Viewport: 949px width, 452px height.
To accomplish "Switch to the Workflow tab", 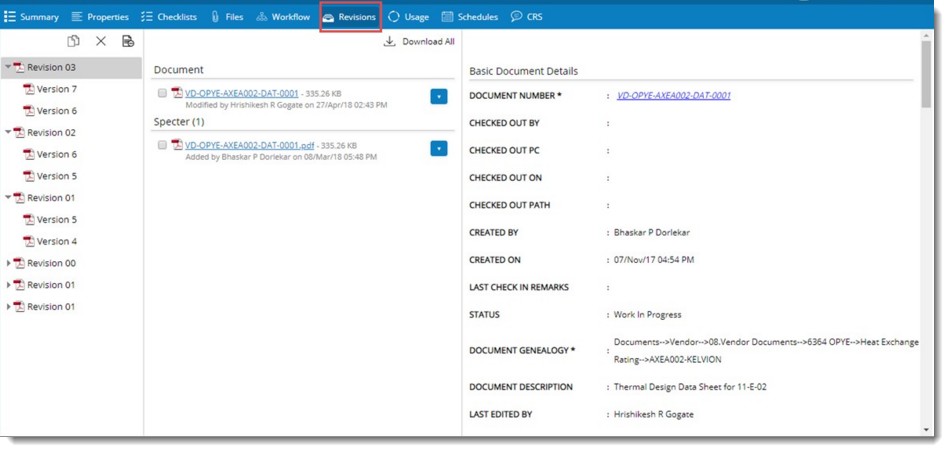I will [283, 17].
